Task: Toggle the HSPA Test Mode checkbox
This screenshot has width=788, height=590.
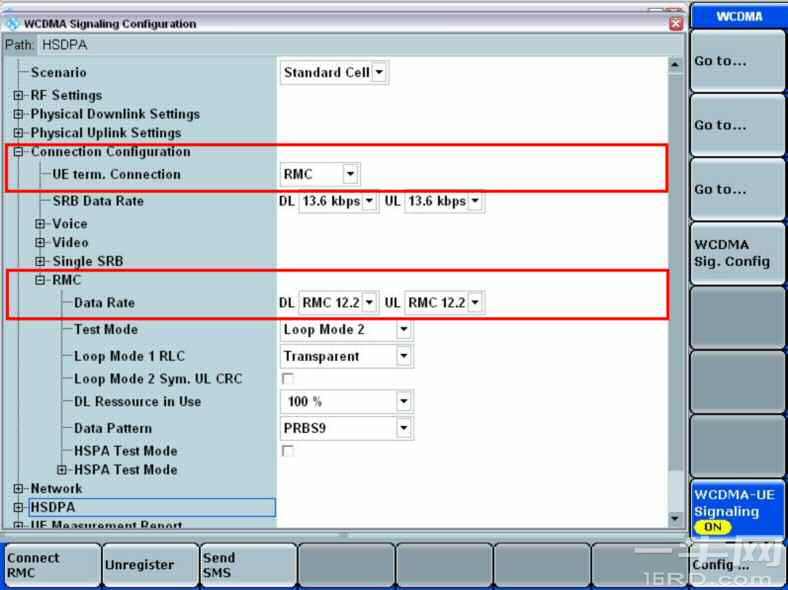Action: coord(288,451)
